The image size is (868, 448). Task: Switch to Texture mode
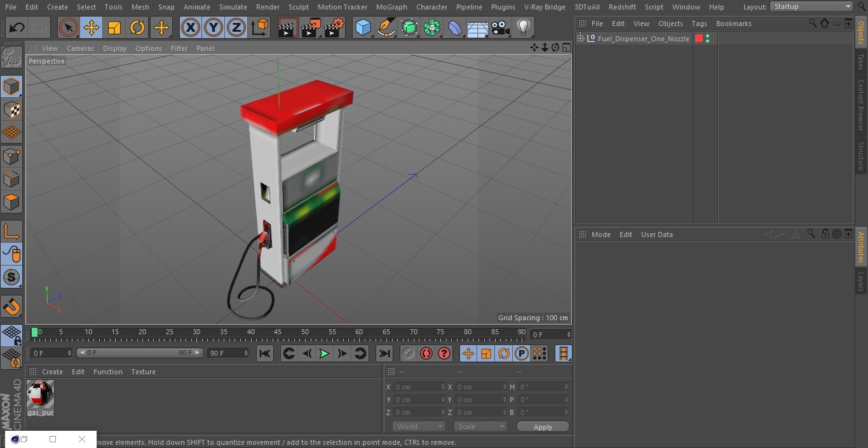pos(11,110)
